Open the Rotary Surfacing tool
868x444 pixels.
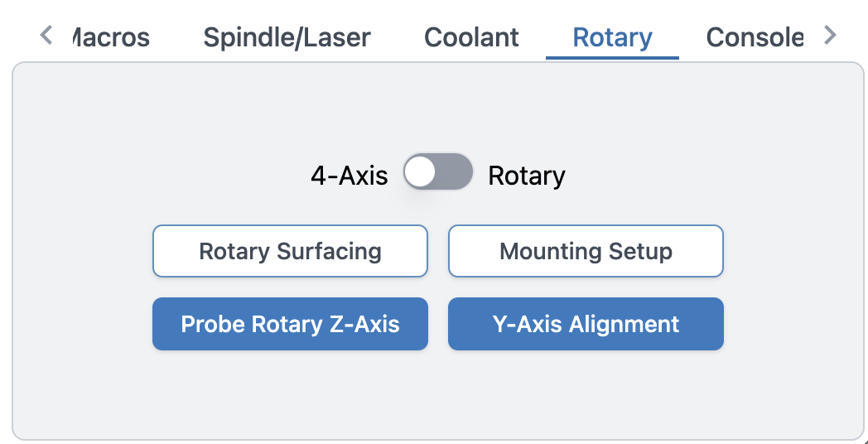point(290,251)
